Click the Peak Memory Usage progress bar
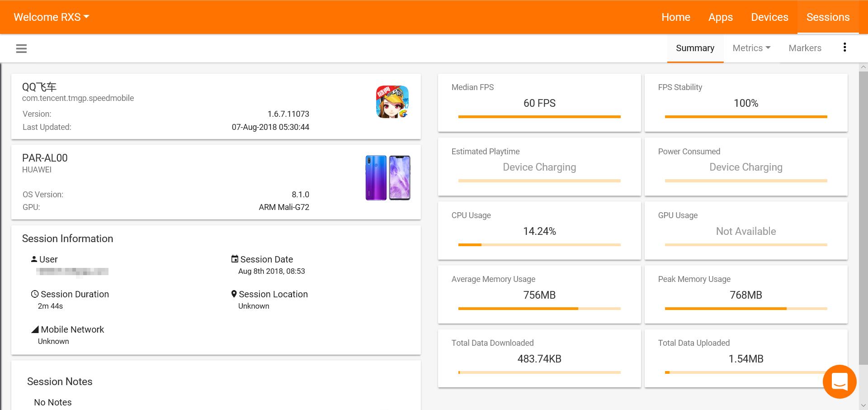Screen dimensions: 868x410 tap(746, 309)
